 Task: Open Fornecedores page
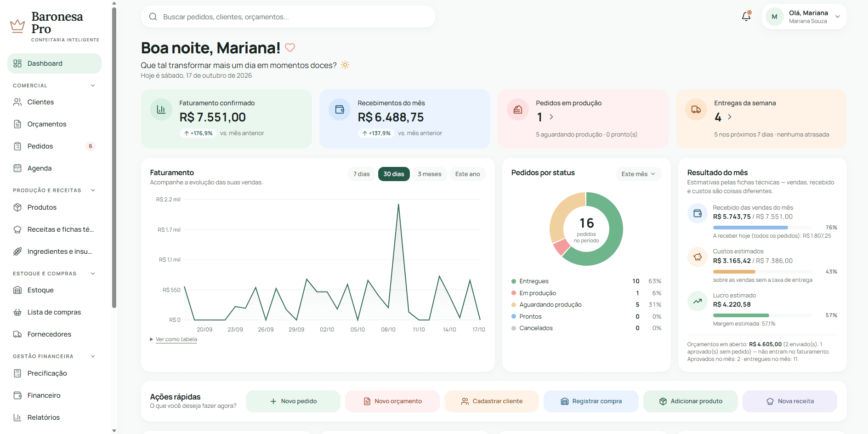tap(54, 334)
